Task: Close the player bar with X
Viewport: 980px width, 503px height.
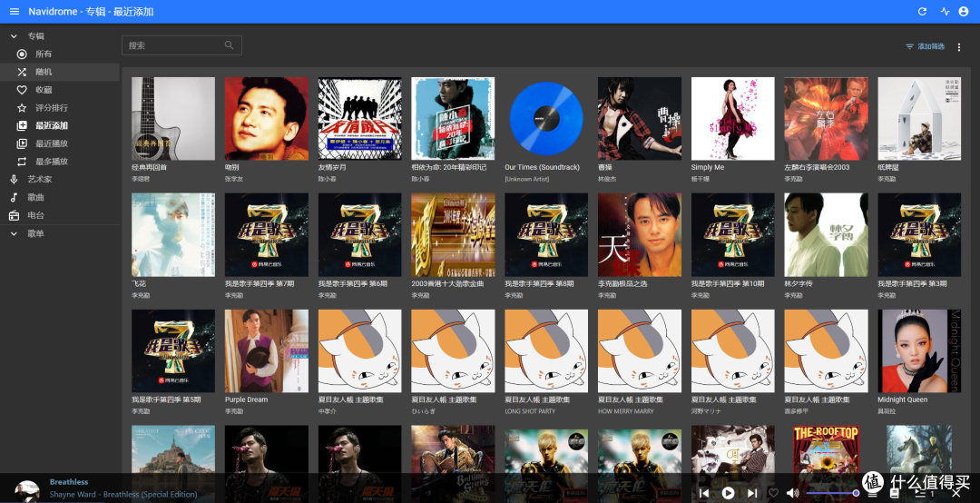Action: pos(955,494)
